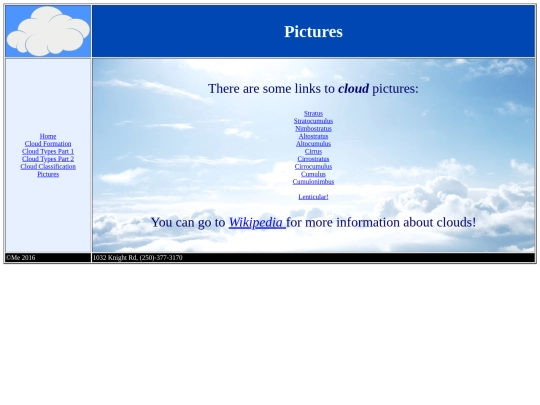
Task: Open the Cumulus picture link
Action: coord(313,174)
